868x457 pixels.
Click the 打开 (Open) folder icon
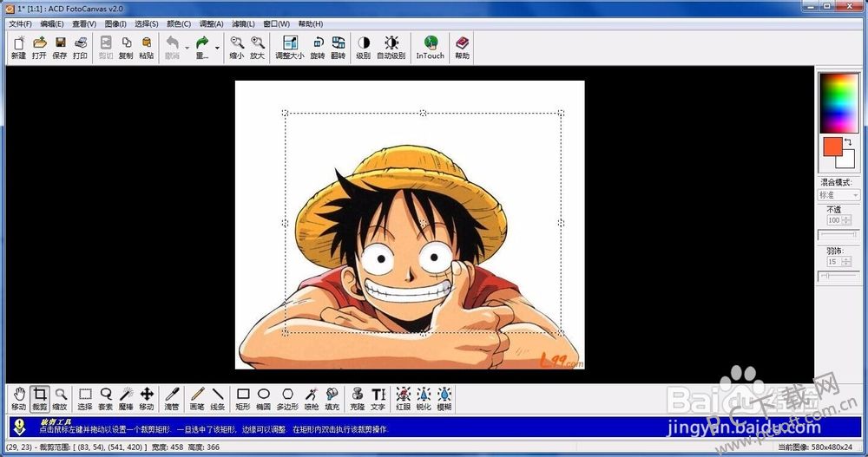tap(39, 47)
